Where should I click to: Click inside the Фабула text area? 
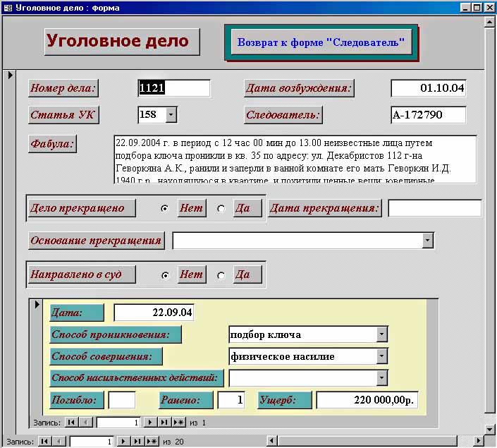point(295,159)
